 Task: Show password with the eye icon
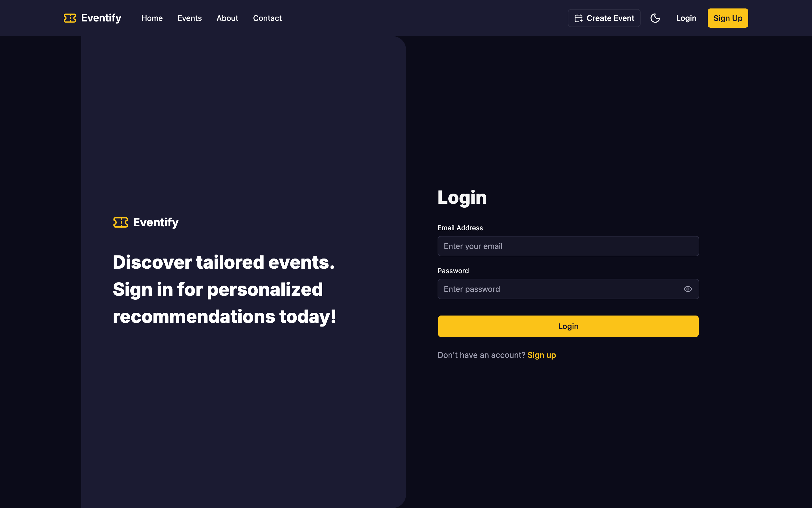687,289
